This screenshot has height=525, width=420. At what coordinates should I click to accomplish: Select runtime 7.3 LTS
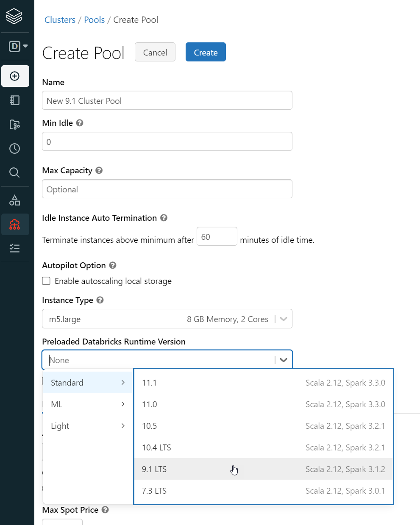point(264,491)
